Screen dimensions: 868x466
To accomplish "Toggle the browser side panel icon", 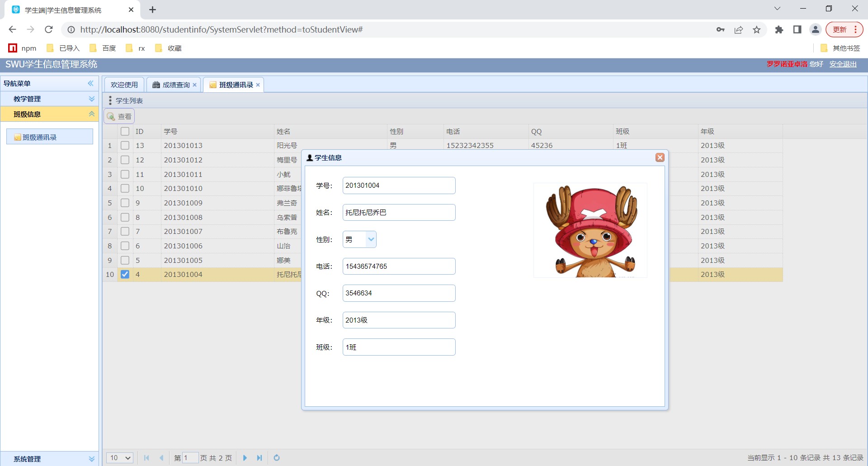I will pos(797,29).
